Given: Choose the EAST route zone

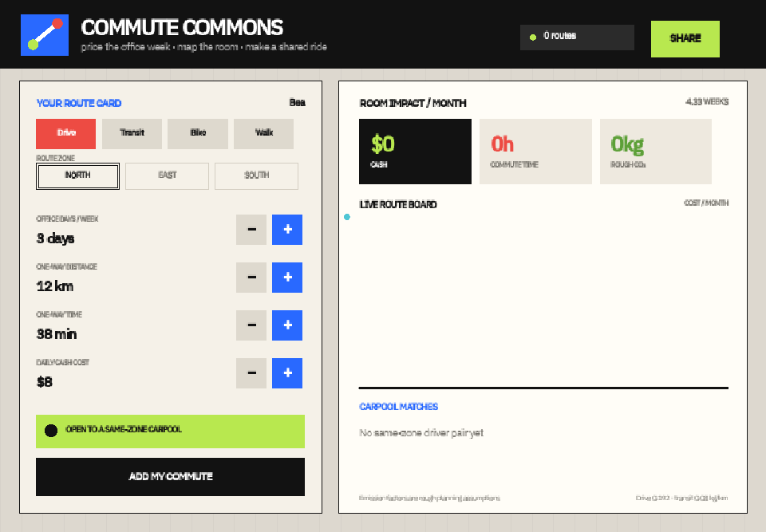Looking at the screenshot, I should [x=167, y=175].
